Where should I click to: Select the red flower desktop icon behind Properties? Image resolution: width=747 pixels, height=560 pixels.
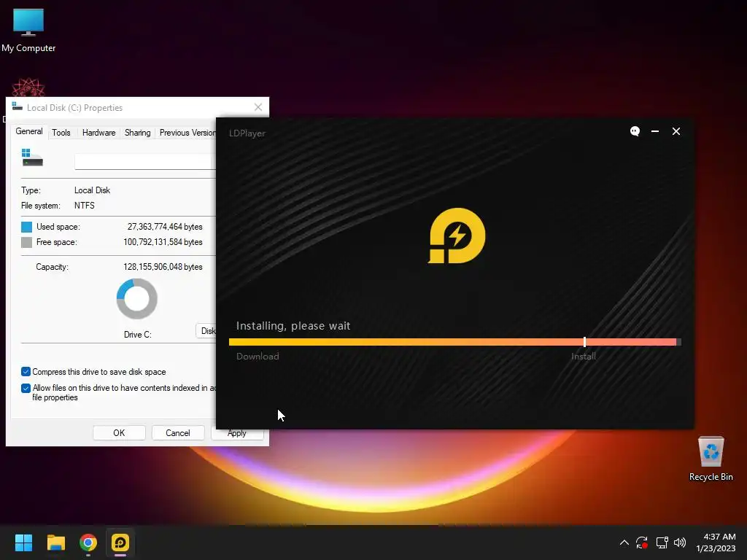[x=28, y=87]
